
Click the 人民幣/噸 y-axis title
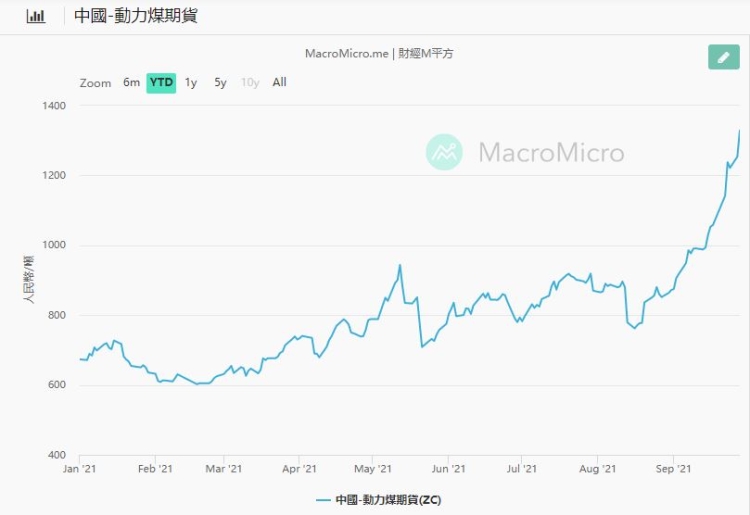[x=29, y=281]
